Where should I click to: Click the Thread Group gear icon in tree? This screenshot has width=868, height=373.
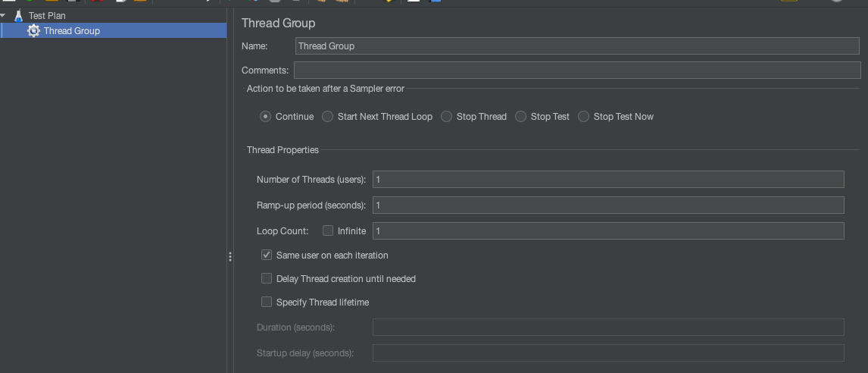point(34,31)
